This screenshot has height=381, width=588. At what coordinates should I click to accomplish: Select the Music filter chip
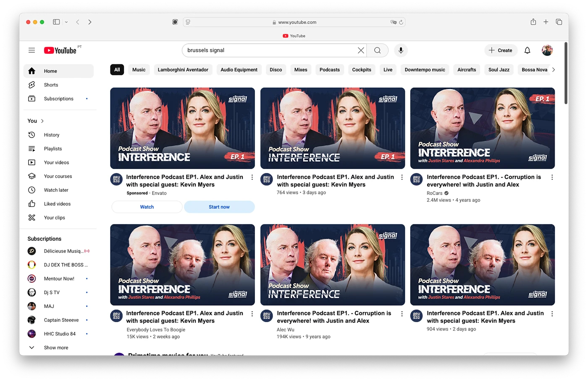(x=139, y=70)
